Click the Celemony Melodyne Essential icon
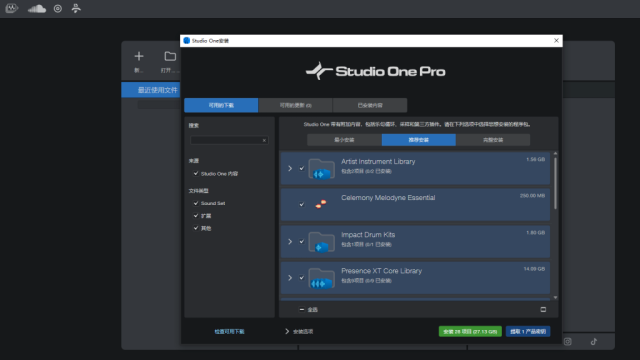 [x=321, y=204]
